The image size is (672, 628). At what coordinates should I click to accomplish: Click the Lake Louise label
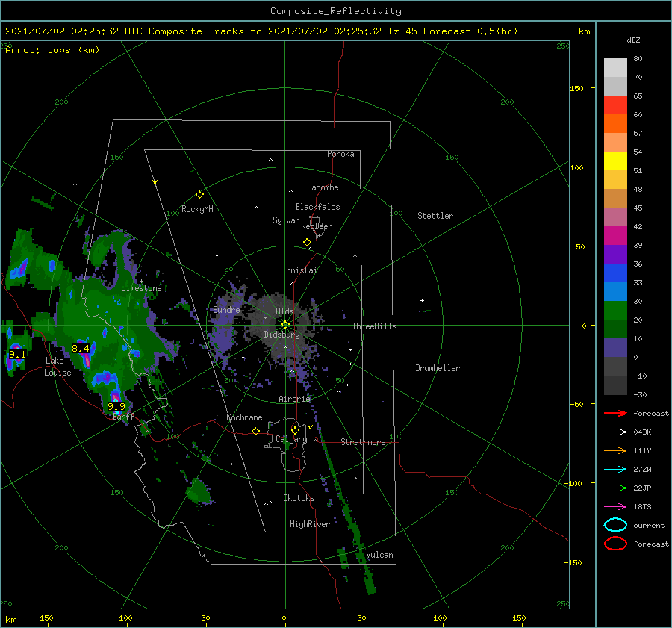coord(57,367)
